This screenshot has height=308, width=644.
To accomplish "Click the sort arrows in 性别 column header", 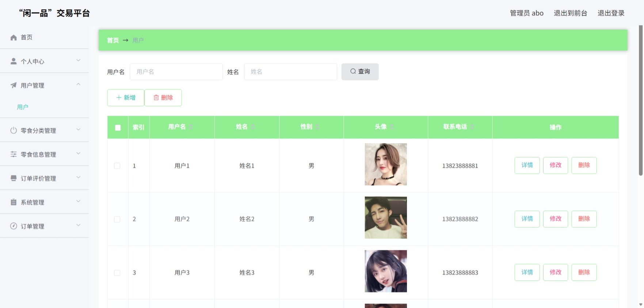I will 317,127.
